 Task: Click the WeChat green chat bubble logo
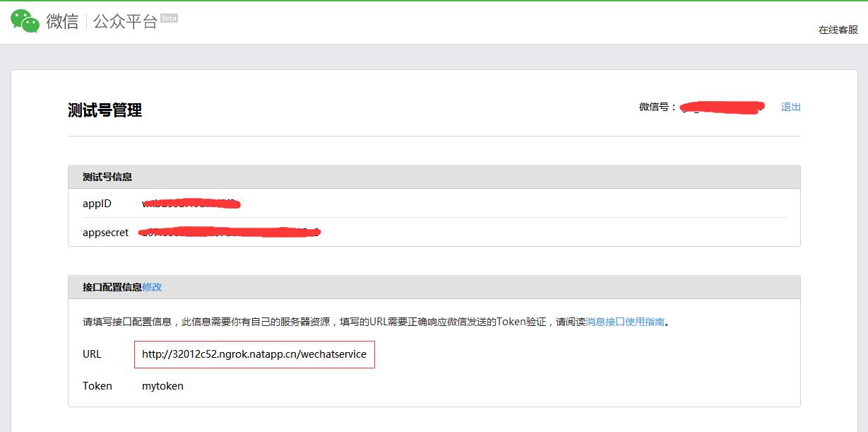pos(25,21)
